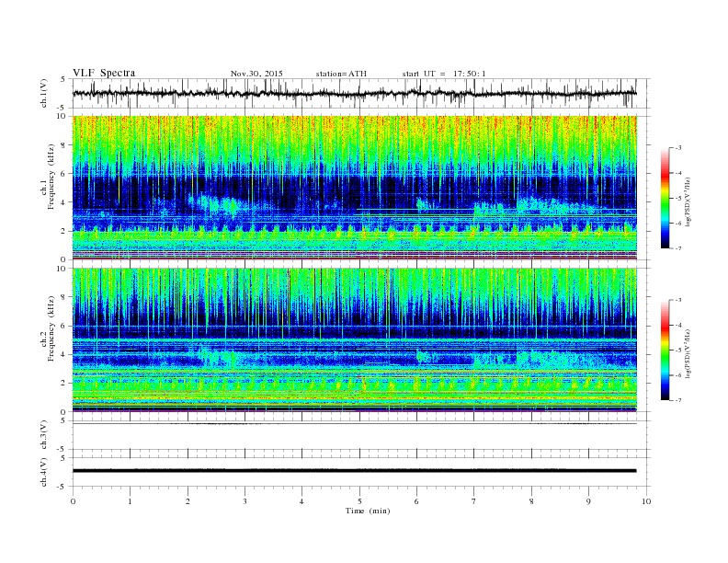
Task: Click the "Time (min)" axis label
Action: click(368, 511)
